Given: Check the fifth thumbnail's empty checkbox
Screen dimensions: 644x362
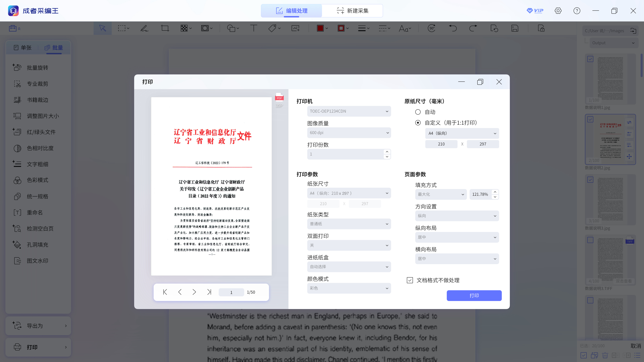Looking at the screenshot, I should 590,300.
